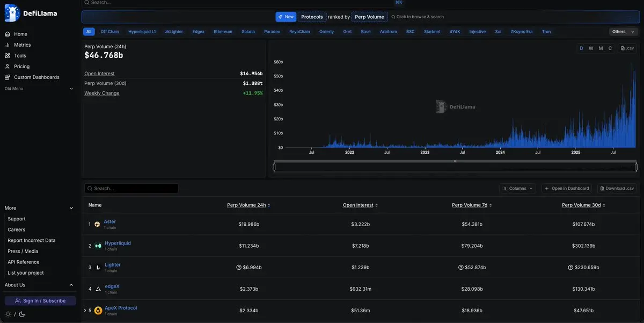
Task: Download chart data with .csv button
Action: (x=627, y=48)
